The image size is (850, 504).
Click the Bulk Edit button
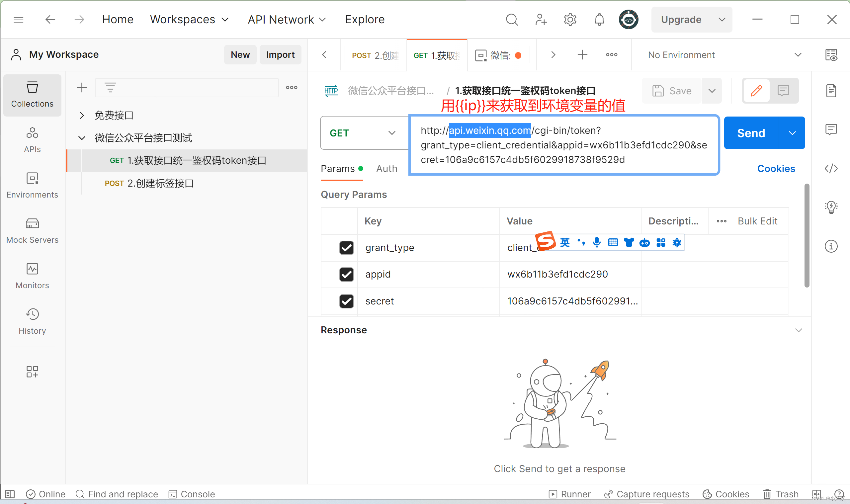pos(758,221)
